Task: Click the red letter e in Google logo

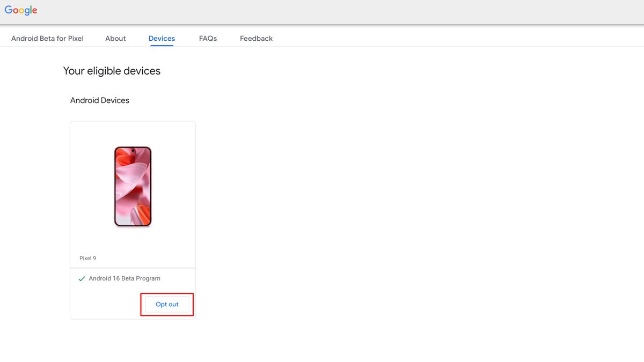Action: coord(35,11)
